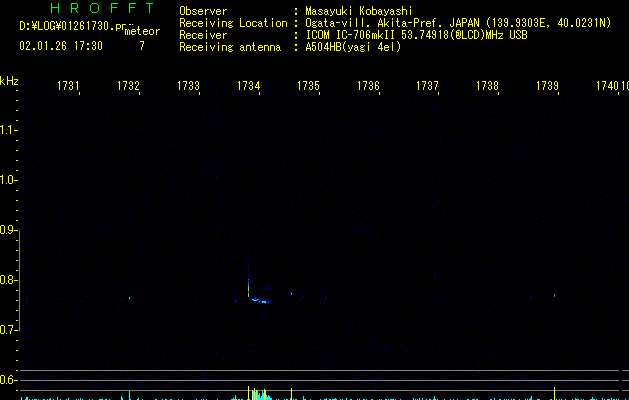
Task: Click the 1.1 kHz frequency label
Action: [7, 130]
